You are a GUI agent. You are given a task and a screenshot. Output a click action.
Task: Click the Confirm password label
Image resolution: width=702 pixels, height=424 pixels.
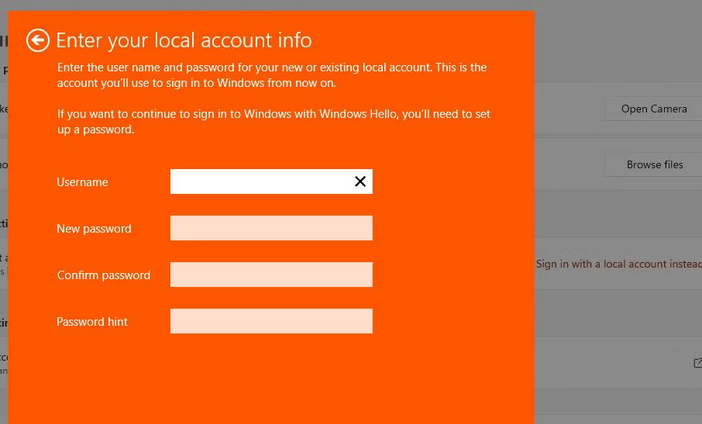pyautogui.click(x=103, y=275)
